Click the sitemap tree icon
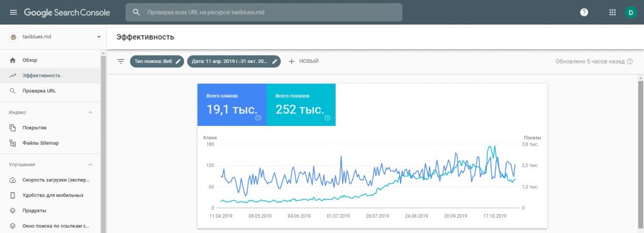Image resolution: width=644 pixels, height=233 pixels. (13, 143)
